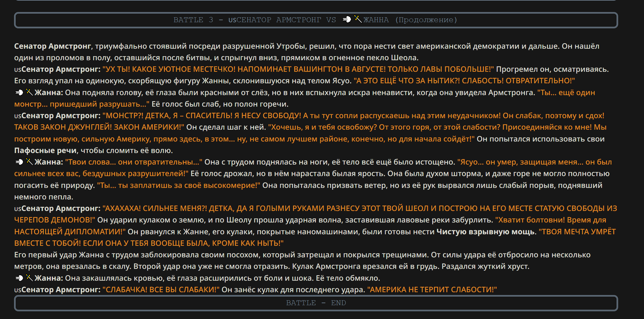Click the quote 'А ЭТО ЕЩЁ ЧТО ЗА НЫТИК?!'

(407, 81)
